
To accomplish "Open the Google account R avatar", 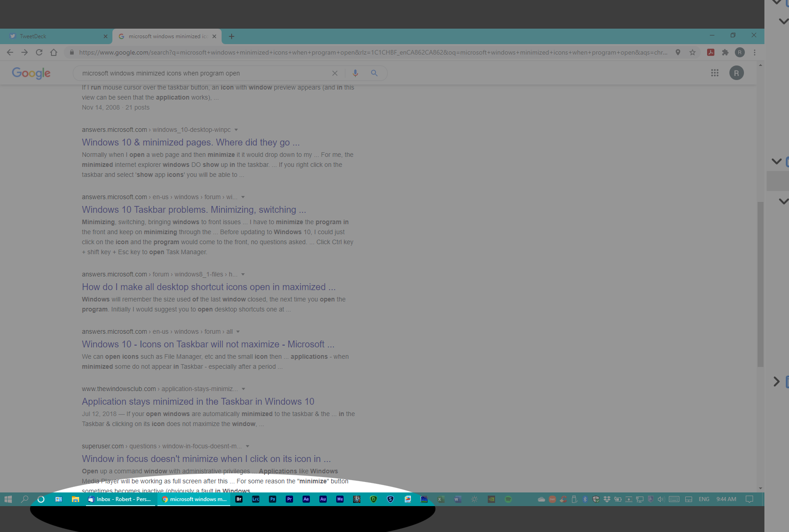I will (737, 73).
